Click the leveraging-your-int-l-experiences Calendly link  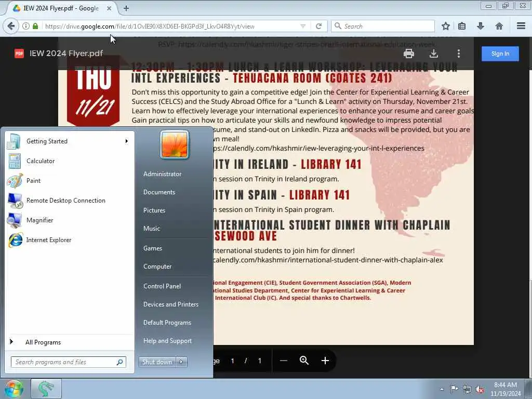(318, 148)
